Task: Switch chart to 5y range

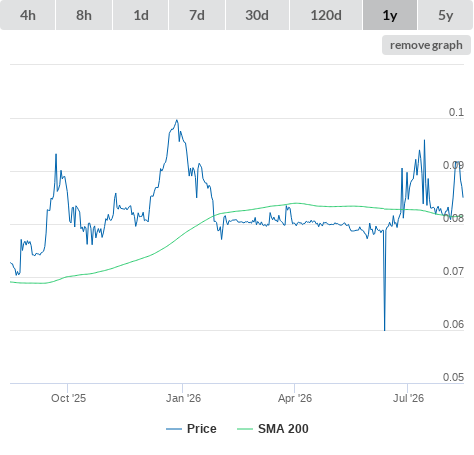Action: [x=445, y=15]
